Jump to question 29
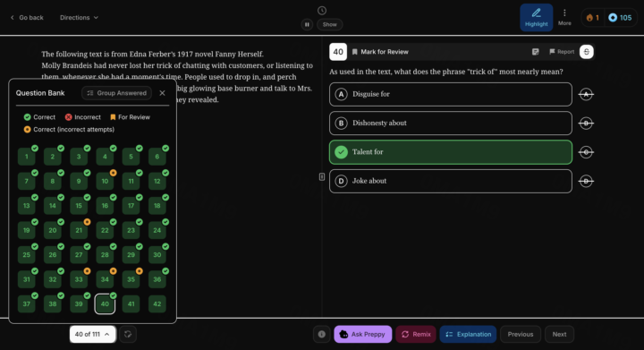The width and height of the screenshot is (644, 350). click(x=131, y=255)
